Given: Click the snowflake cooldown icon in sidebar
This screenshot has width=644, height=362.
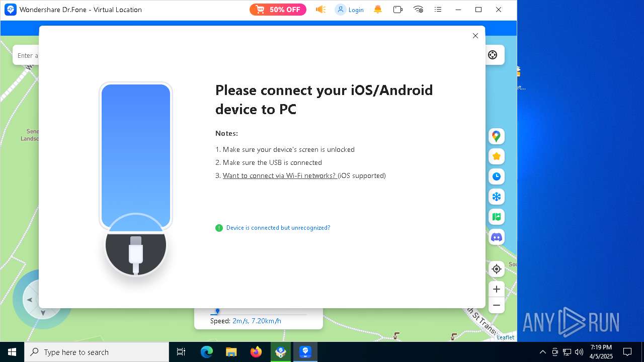Looking at the screenshot, I should tap(497, 197).
